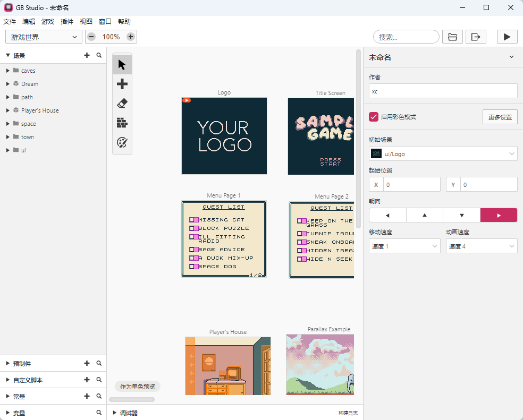The height and width of the screenshot is (420, 523).
Task: Expand the ui folder
Action: pos(7,150)
